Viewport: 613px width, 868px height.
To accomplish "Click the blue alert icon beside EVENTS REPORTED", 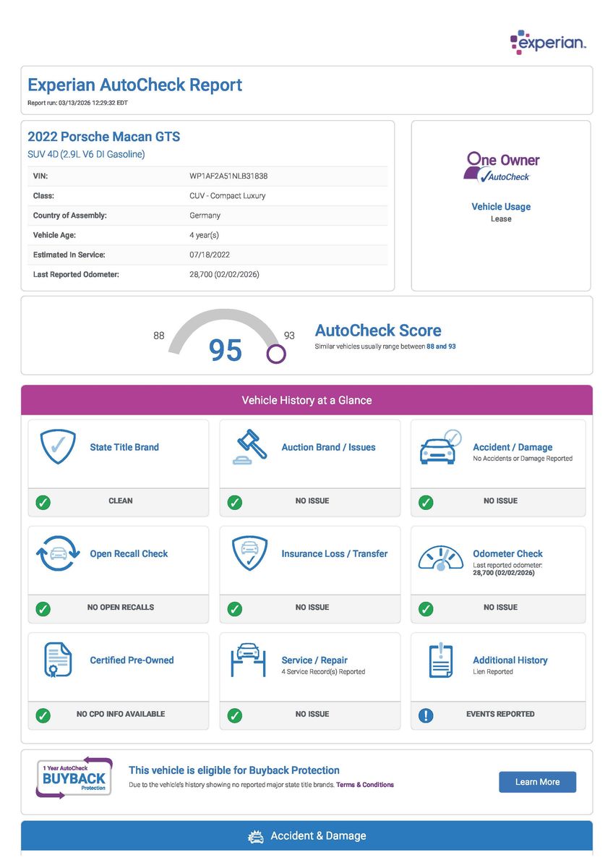I will 426,715.
